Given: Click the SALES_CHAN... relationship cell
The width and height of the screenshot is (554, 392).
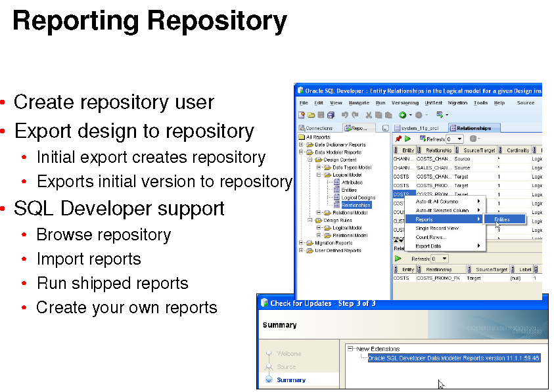Looking at the screenshot, I should 434,167.
